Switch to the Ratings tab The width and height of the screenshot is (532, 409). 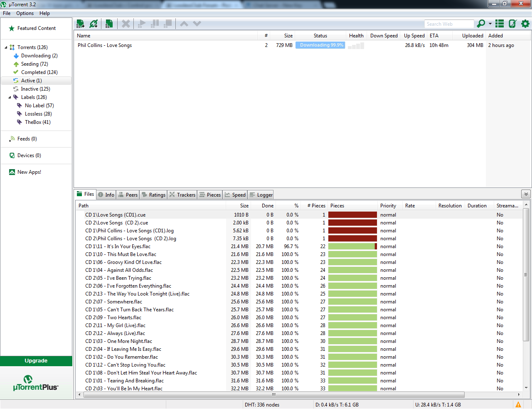(x=153, y=195)
